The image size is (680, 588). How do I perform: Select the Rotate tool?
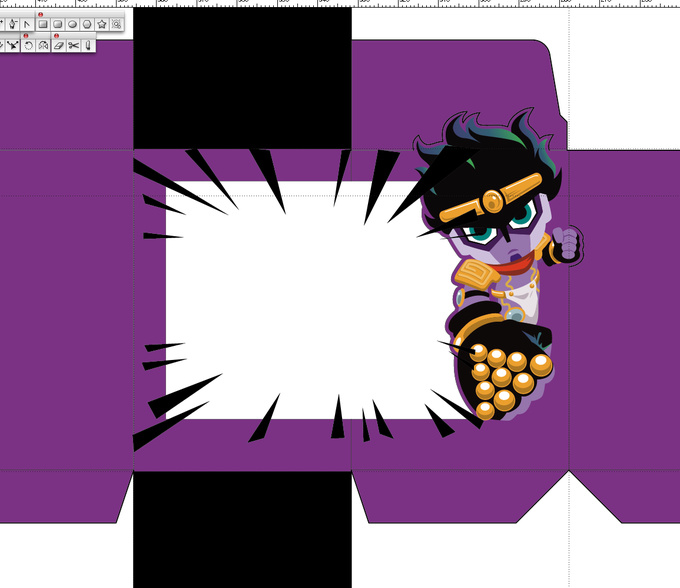point(28,45)
